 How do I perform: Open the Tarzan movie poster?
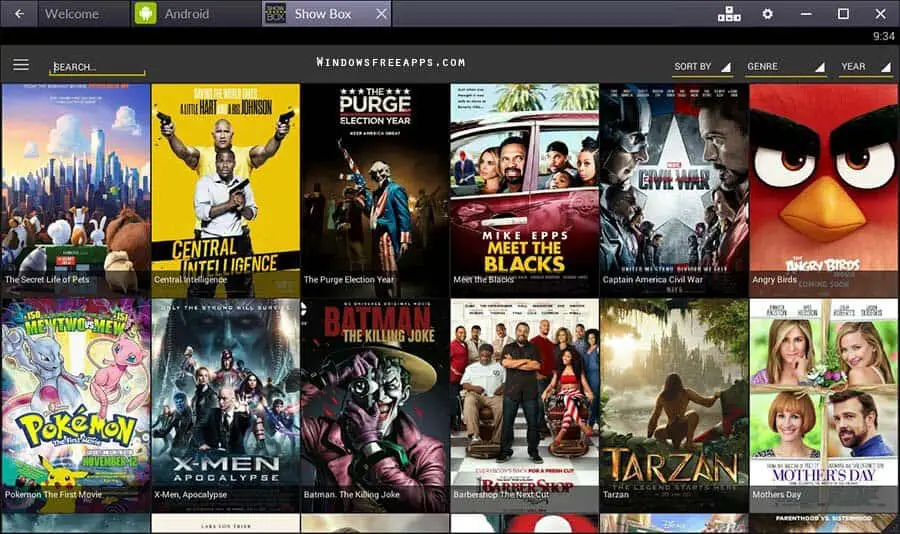674,405
